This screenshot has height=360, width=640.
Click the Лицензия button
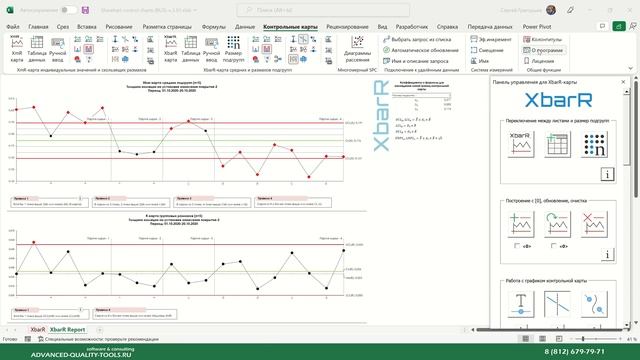pos(539,61)
